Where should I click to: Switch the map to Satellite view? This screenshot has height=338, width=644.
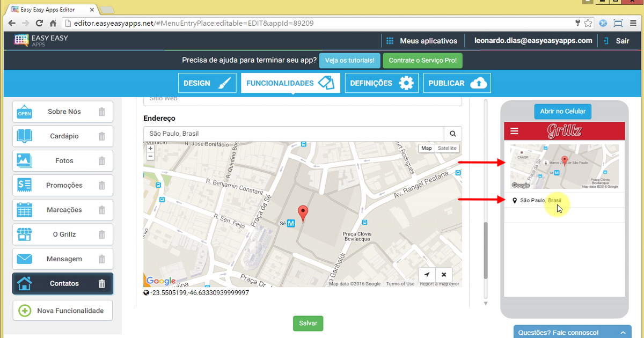[447, 148]
